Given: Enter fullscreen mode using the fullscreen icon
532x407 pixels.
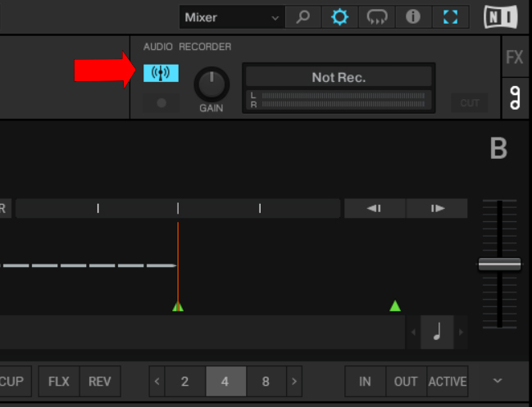Looking at the screenshot, I should point(450,17).
